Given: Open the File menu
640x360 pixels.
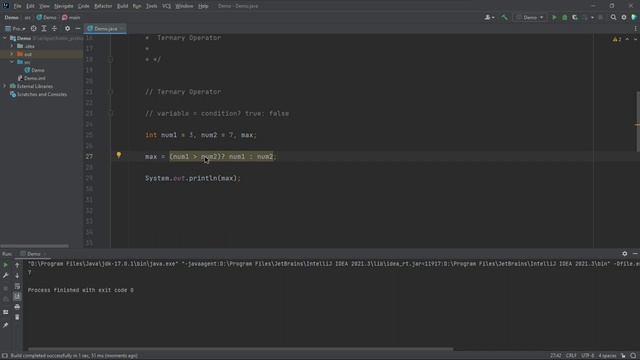Looking at the screenshot, I should click(17, 6).
